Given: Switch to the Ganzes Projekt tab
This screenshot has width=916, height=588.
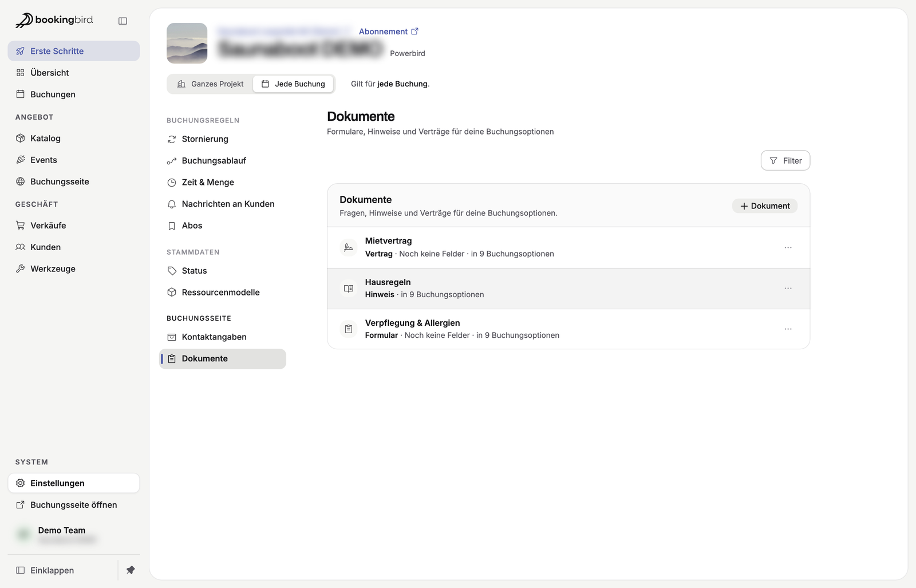Looking at the screenshot, I should (211, 84).
